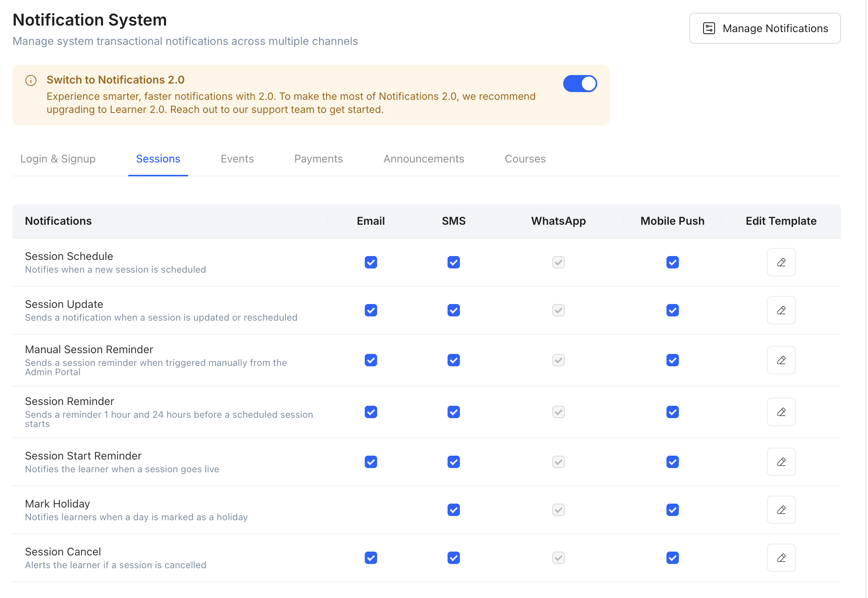This screenshot has height=598, width=868.
Task: Disable Mobile Push for Session Schedule
Action: coord(673,262)
